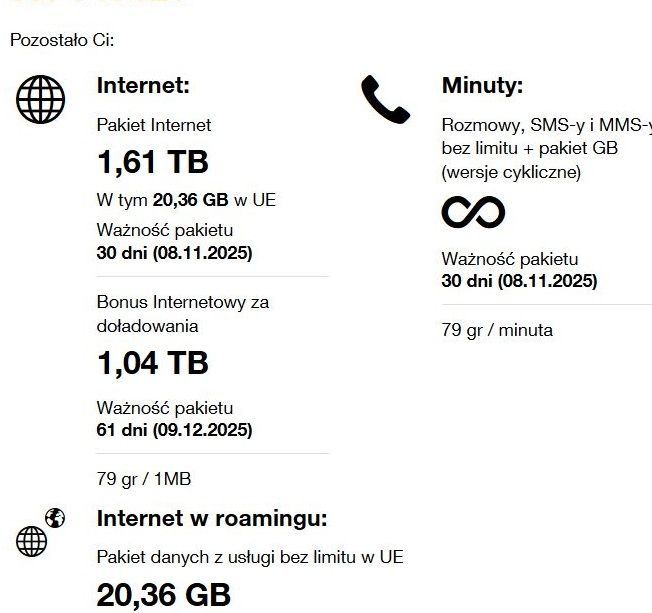652x613 pixels.
Task: Click the 1,04 TB bonus data value
Action: (154, 364)
